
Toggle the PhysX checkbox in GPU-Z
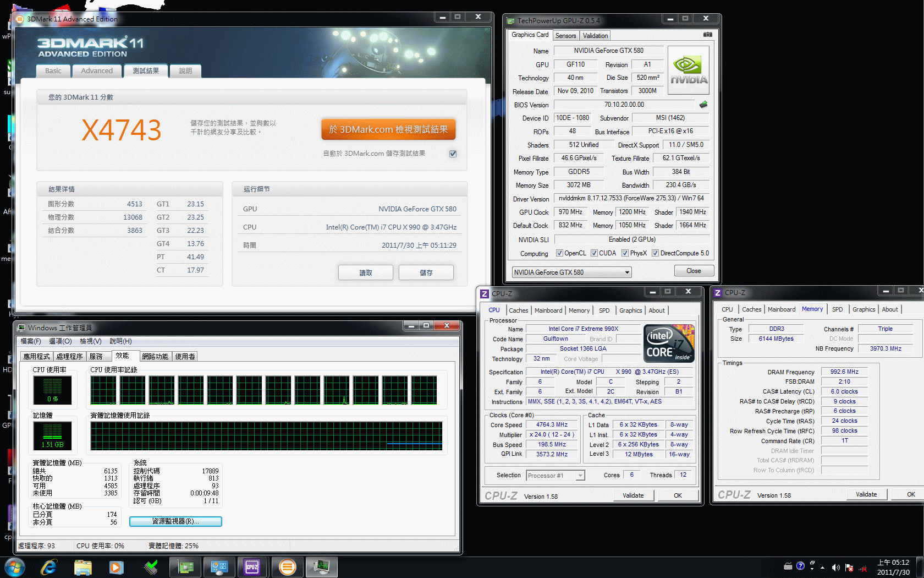[625, 253]
